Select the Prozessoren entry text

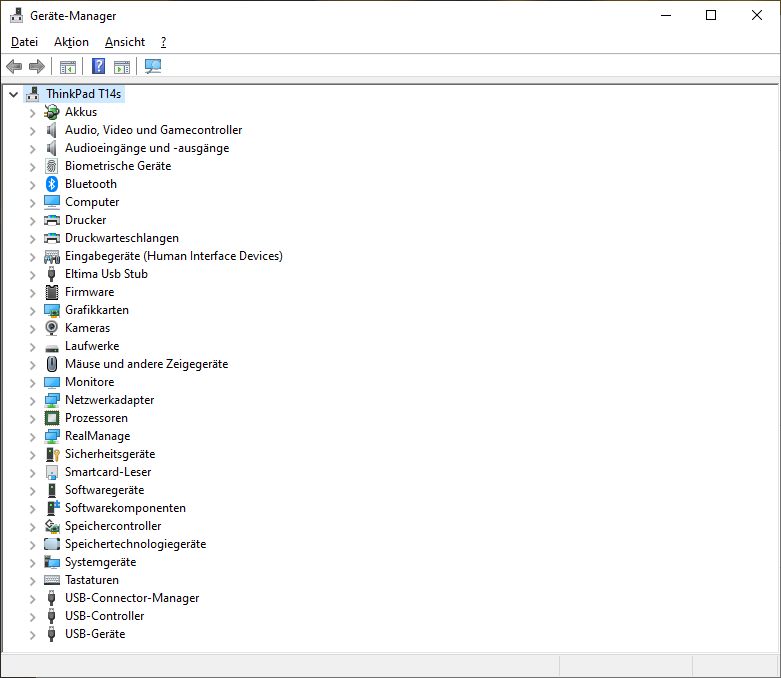pos(96,417)
